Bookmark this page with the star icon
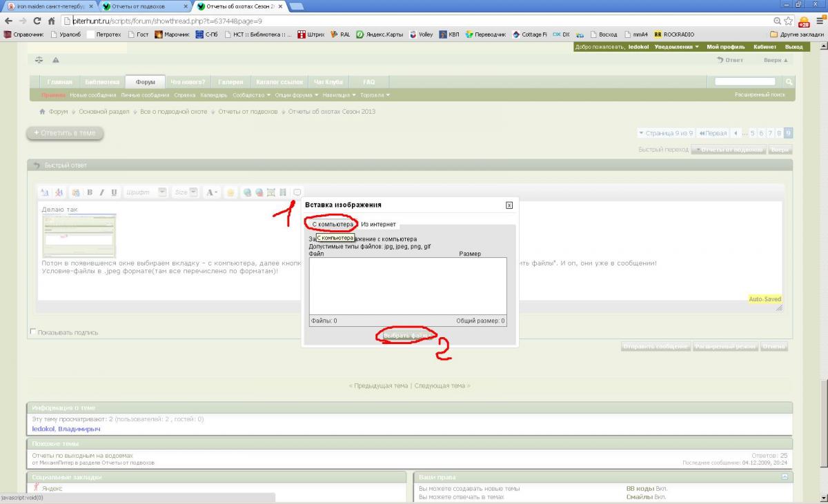 coord(789,21)
